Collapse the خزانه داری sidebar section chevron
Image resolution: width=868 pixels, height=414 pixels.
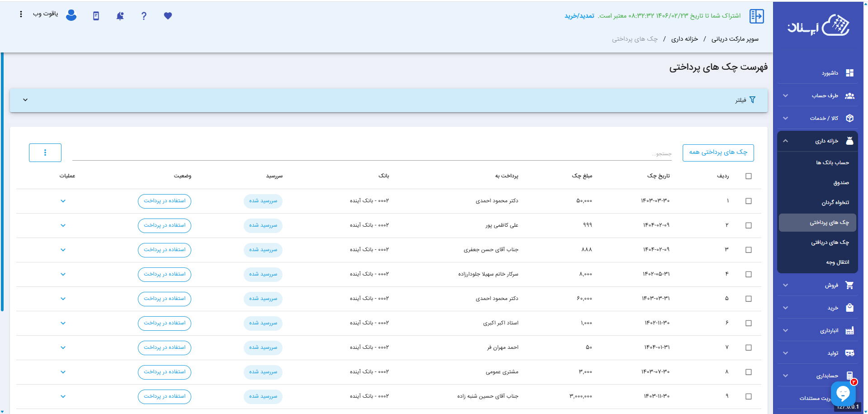tap(785, 141)
